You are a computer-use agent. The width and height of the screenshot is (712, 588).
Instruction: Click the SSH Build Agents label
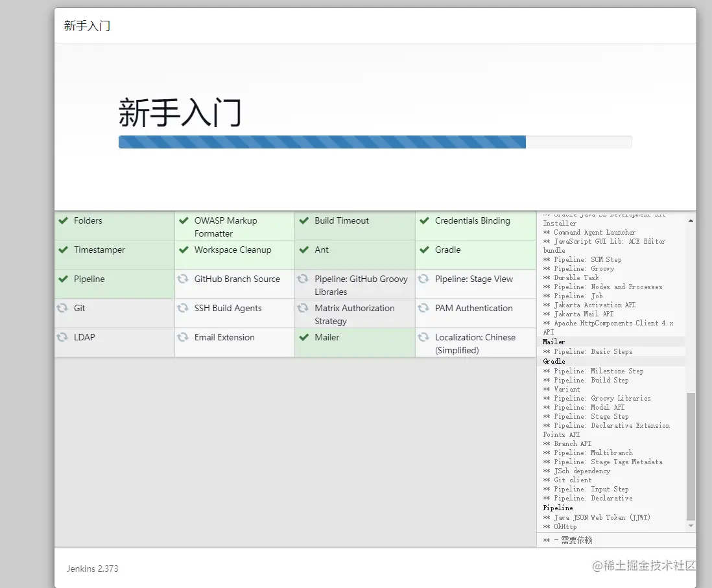tap(228, 308)
